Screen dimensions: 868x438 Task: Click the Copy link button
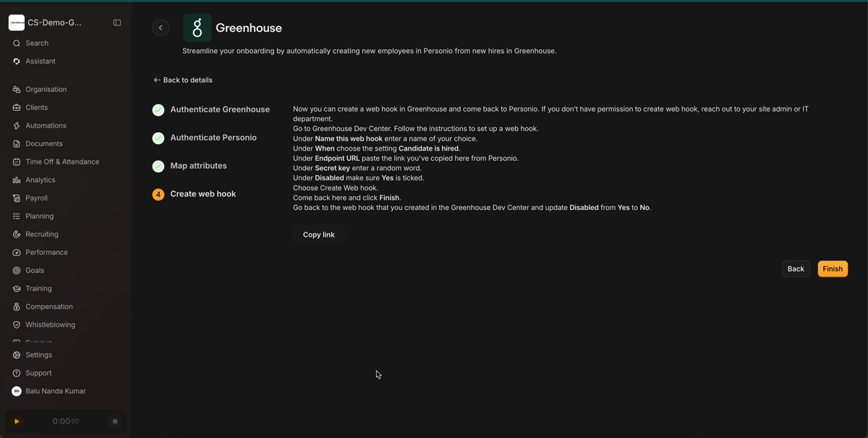click(x=319, y=235)
